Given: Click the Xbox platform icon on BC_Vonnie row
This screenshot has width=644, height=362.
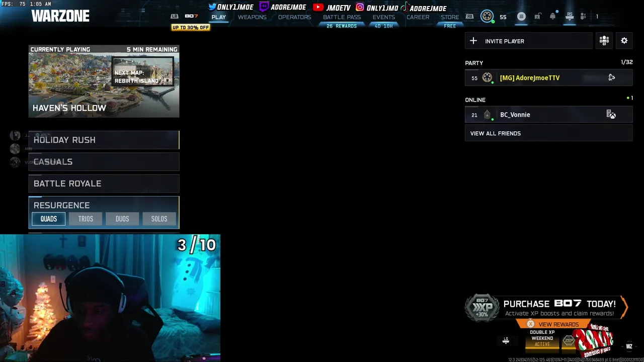Looking at the screenshot, I should click(x=611, y=115).
